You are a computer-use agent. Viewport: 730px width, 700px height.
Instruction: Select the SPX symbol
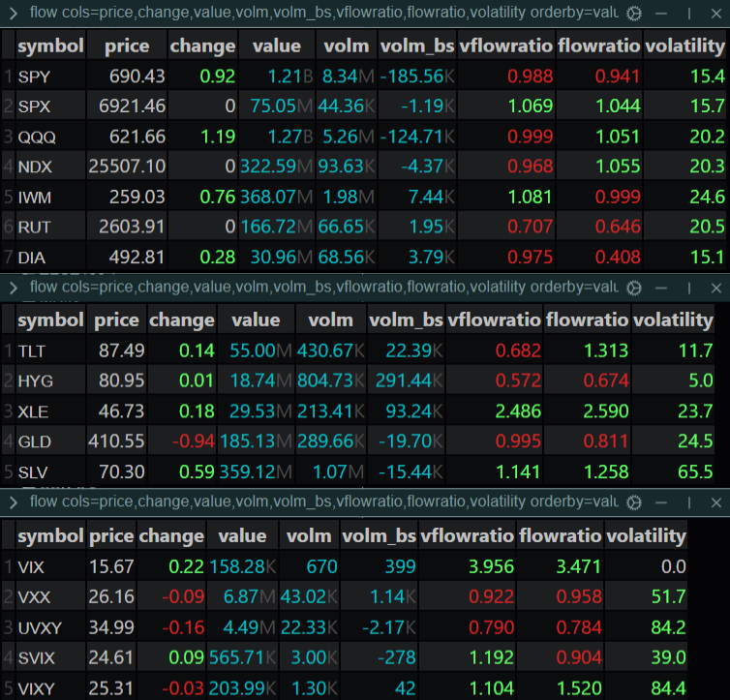tap(34, 107)
